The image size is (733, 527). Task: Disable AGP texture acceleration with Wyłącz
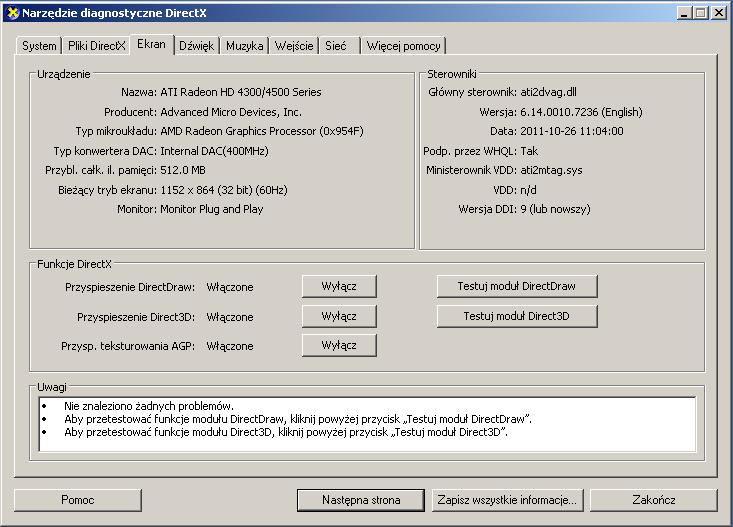[339, 345]
